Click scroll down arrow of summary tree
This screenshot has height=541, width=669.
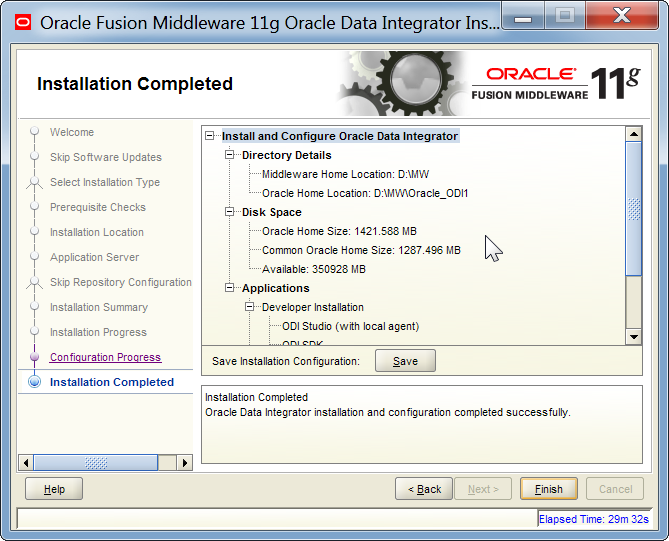(634, 337)
